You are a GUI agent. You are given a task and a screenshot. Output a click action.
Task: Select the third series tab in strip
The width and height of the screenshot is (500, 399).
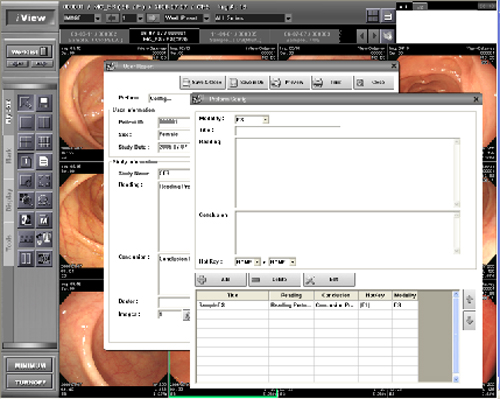click(x=234, y=36)
